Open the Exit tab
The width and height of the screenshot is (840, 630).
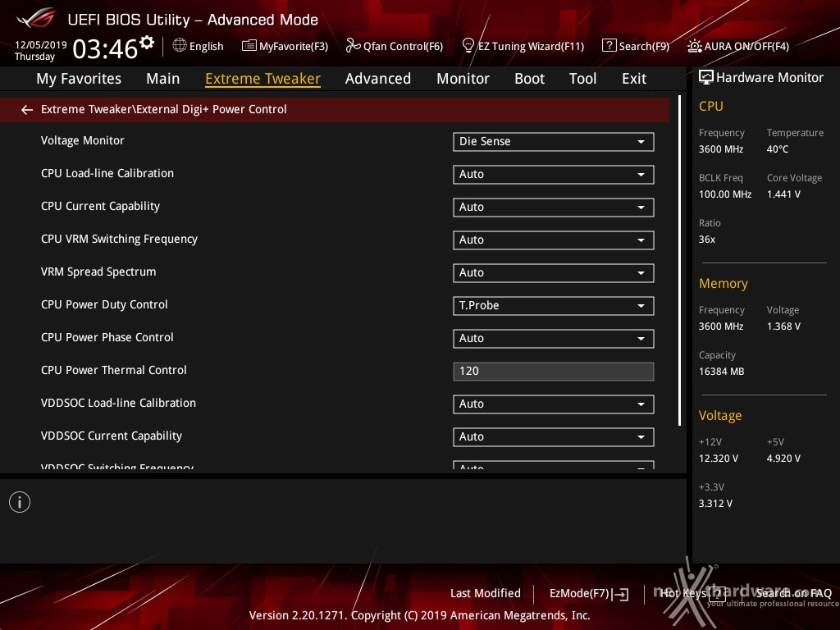tap(634, 79)
